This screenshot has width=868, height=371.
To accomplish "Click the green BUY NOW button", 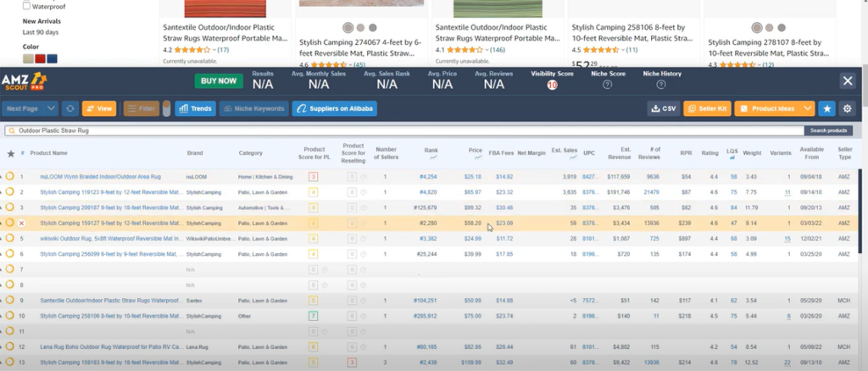I will [x=219, y=80].
